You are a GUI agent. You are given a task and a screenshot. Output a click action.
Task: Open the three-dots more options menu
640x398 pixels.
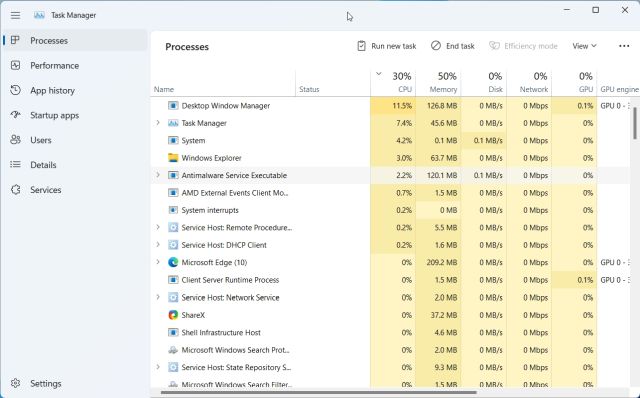pos(624,46)
